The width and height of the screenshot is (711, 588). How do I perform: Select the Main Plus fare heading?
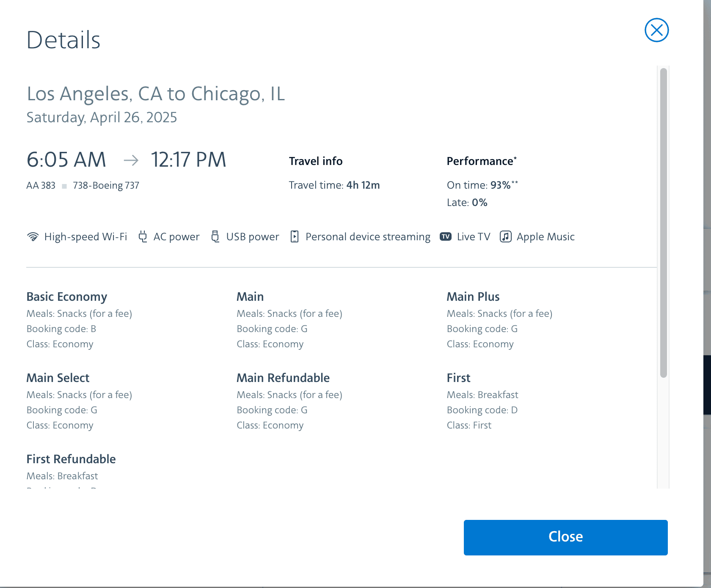[473, 297]
